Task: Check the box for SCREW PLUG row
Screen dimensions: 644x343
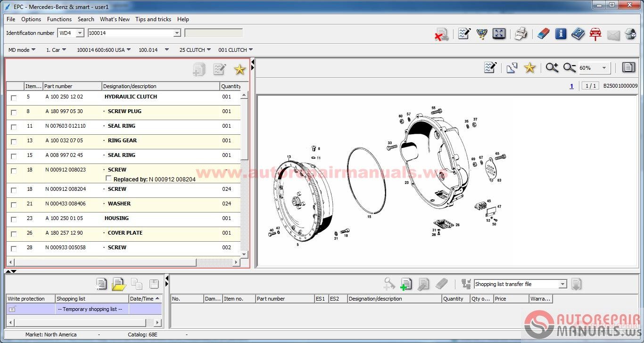Action: pyautogui.click(x=14, y=113)
